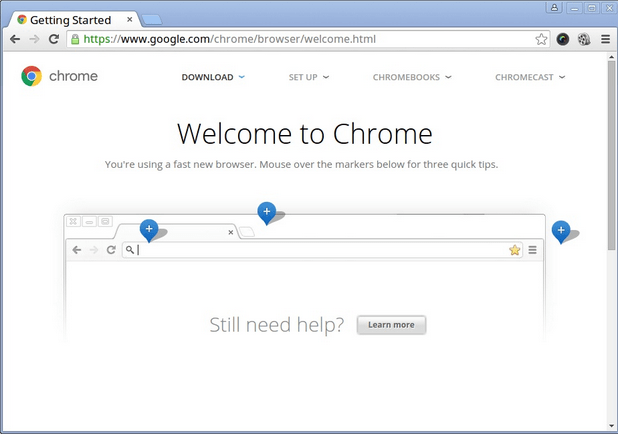Click the blue plus marker at right edge

pos(561,231)
